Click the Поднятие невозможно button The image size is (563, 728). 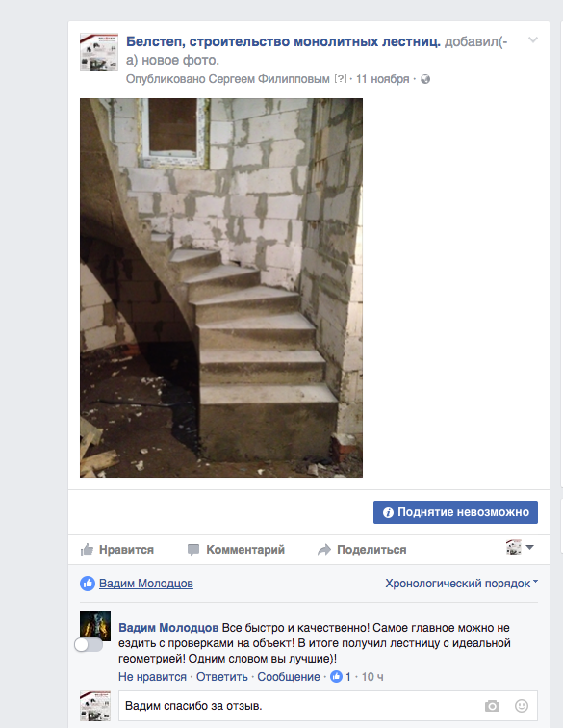point(455,512)
